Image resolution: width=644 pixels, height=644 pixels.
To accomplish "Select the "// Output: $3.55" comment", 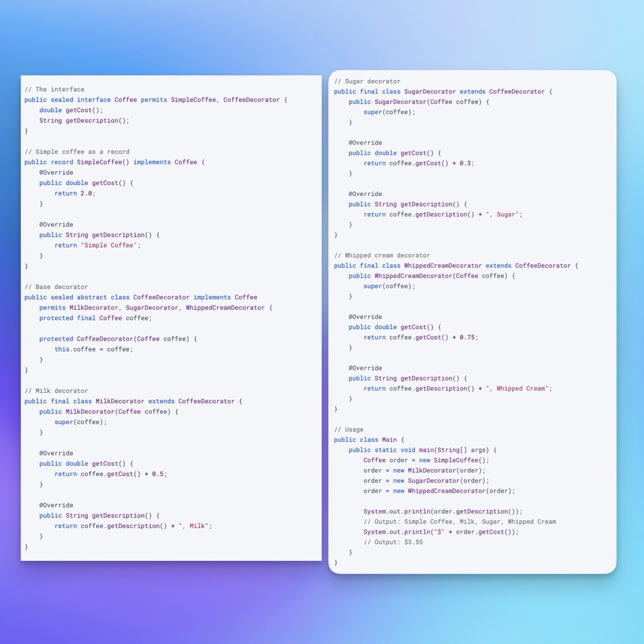I will 393,543.
